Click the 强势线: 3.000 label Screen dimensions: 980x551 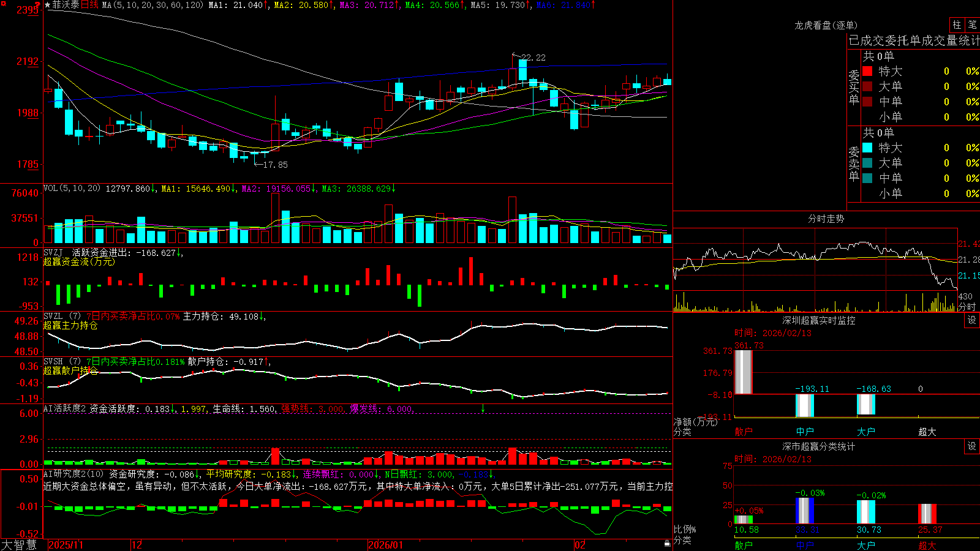point(312,408)
